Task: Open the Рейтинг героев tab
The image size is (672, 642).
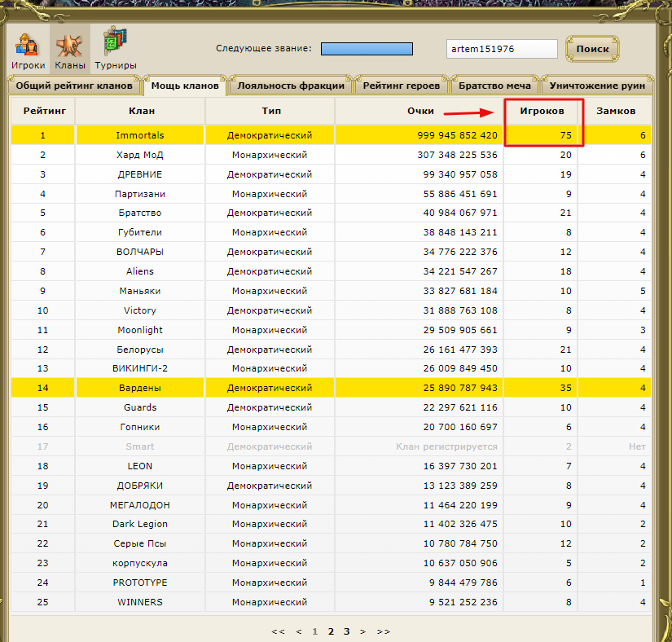Action: (x=401, y=86)
